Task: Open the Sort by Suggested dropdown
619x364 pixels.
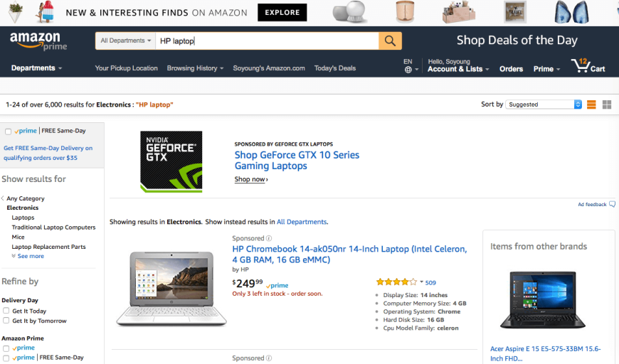Action: (x=544, y=105)
